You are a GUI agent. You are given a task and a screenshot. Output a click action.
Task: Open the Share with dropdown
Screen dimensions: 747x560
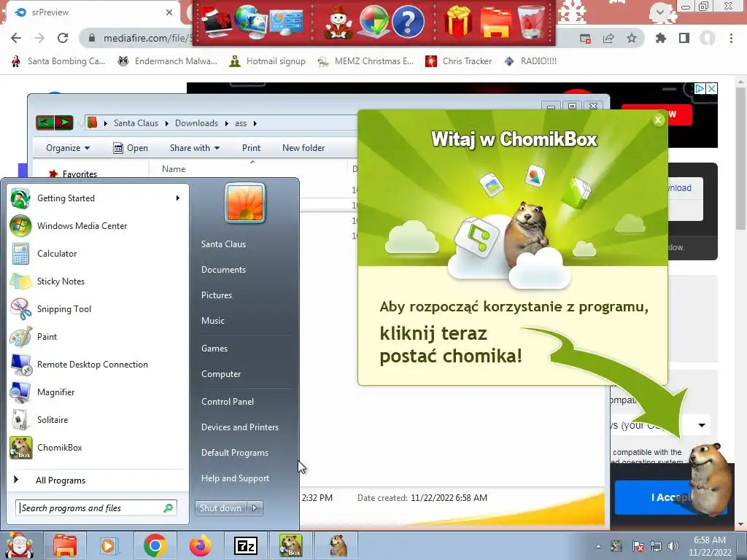tap(195, 148)
